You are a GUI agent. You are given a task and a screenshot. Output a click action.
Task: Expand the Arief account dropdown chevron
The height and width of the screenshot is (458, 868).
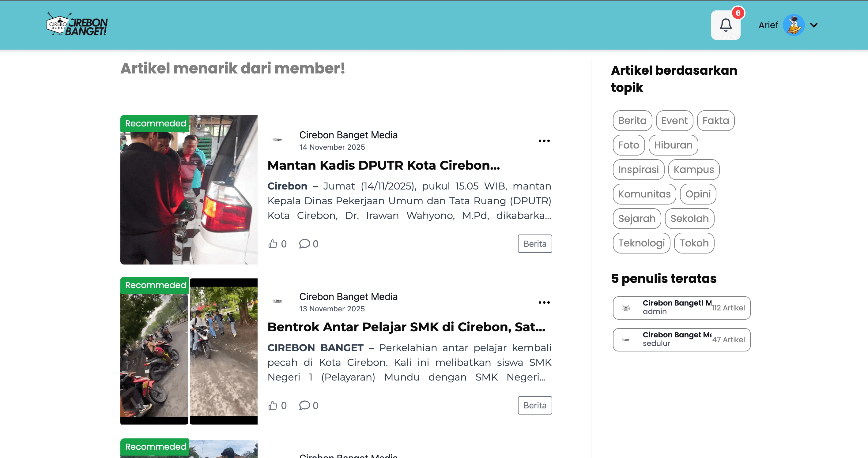click(x=814, y=25)
